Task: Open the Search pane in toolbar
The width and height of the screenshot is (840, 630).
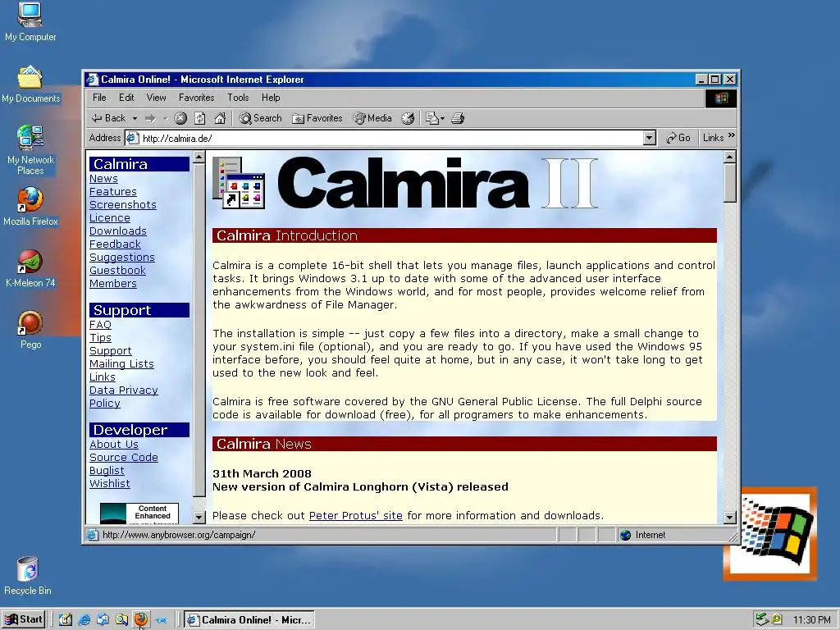Action: click(260, 118)
